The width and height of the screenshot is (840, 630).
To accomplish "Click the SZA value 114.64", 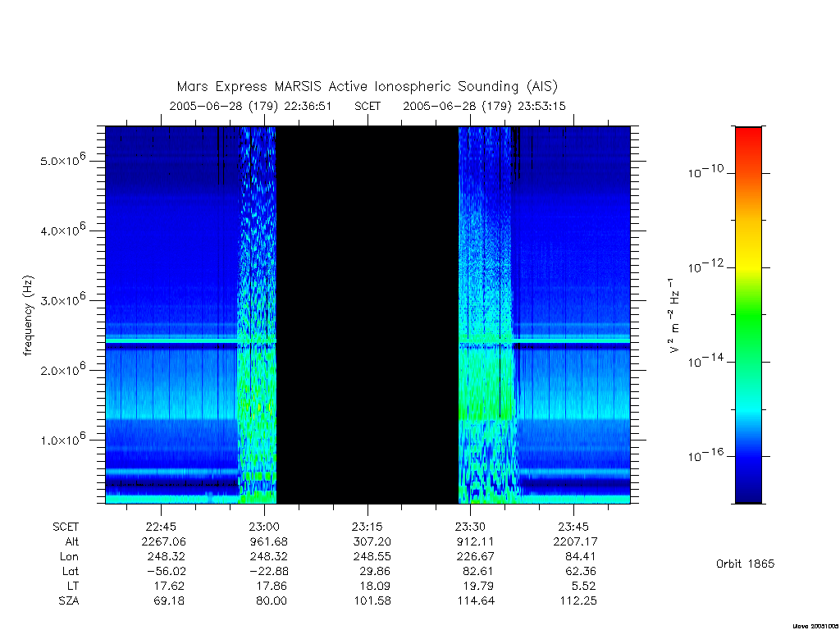I will click(x=476, y=601).
